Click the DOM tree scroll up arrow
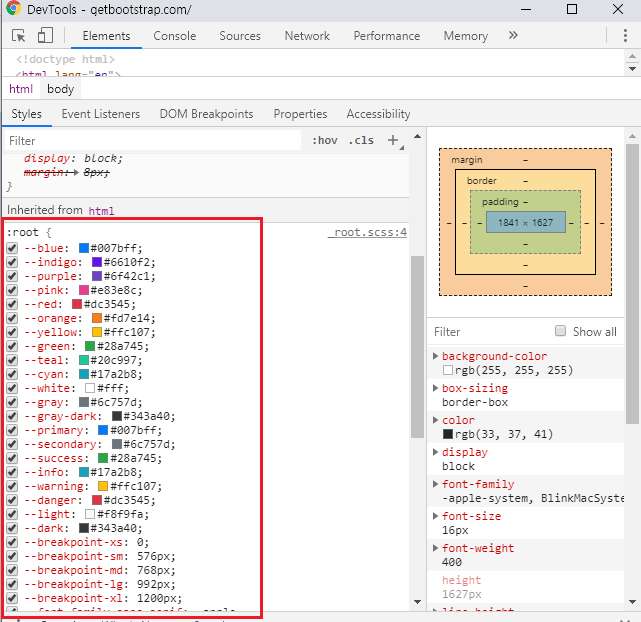 pos(632,56)
